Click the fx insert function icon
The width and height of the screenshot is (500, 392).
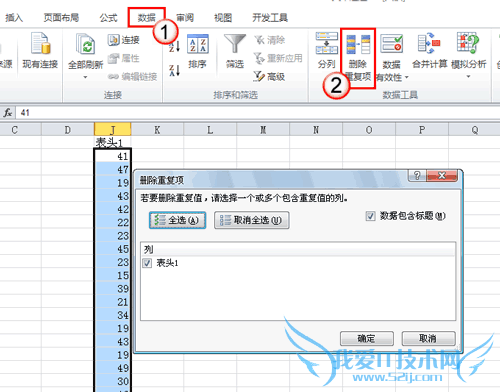[x=8, y=113]
